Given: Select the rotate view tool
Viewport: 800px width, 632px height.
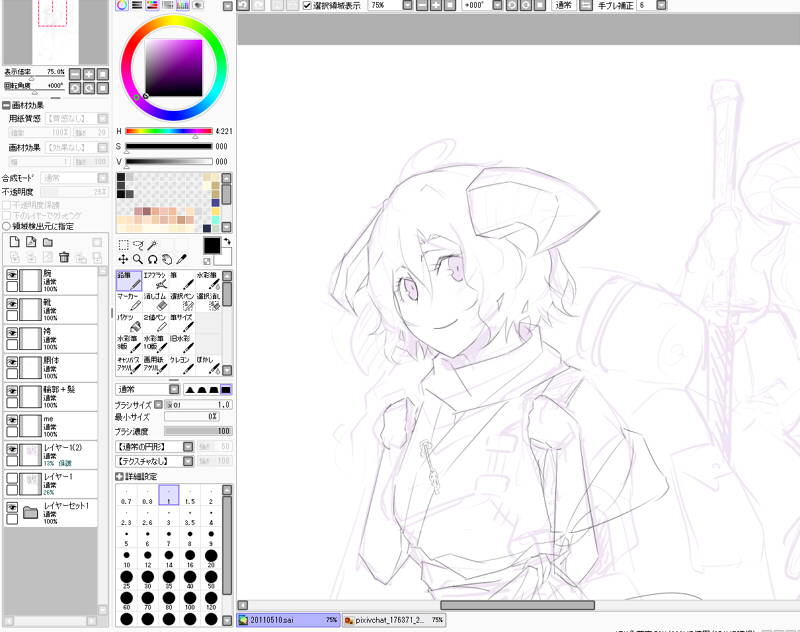Looking at the screenshot, I should tap(152, 259).
